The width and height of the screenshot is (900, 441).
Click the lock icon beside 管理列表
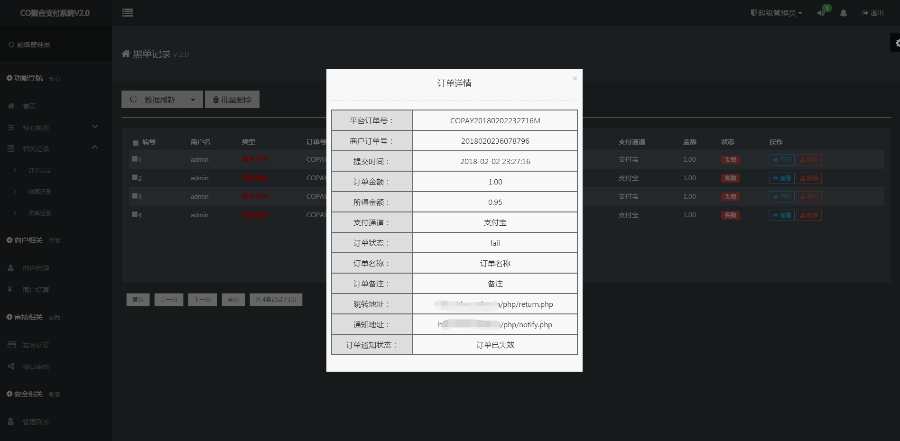tap(11, 421)
